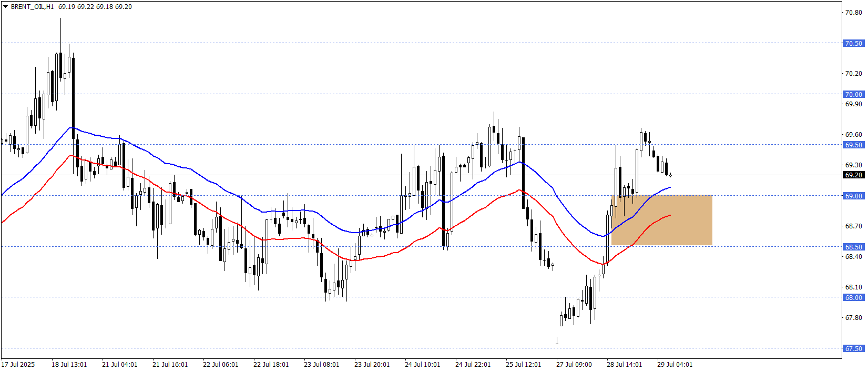The width and height of the screenshot is (868, 371).
Task: Select the 70.50 horizontal level label
Action: coord(853,43)
